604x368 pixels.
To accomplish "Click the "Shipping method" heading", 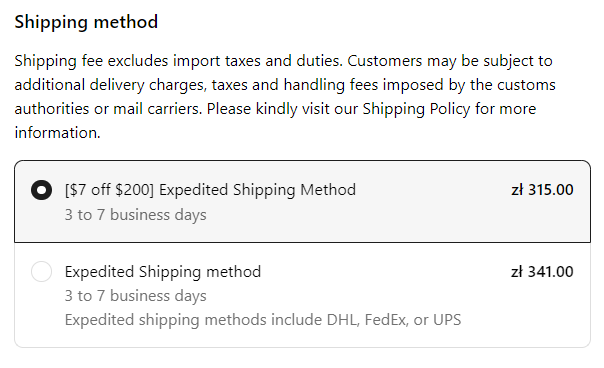I will pyautogui.click(x=86, y=22).
